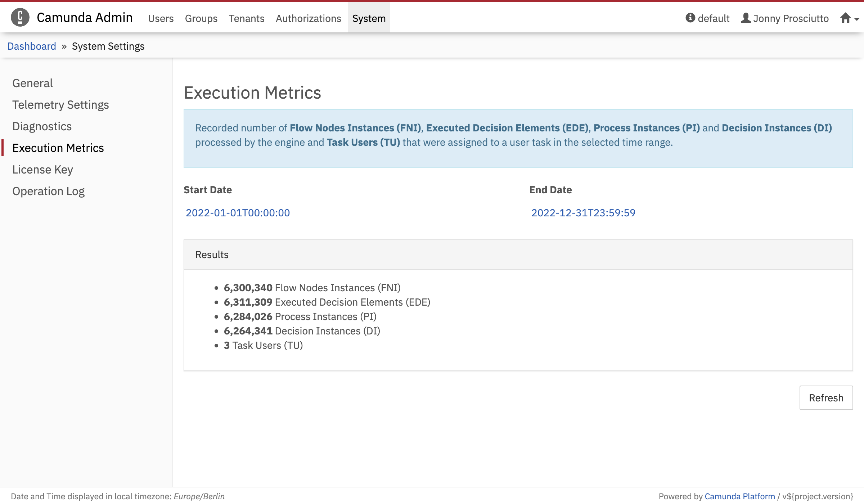Edit the Start Date value 2022-01-01T00:00:00
Screen dimensions: 864x504
pyautogui.click(x=238, y=213)
